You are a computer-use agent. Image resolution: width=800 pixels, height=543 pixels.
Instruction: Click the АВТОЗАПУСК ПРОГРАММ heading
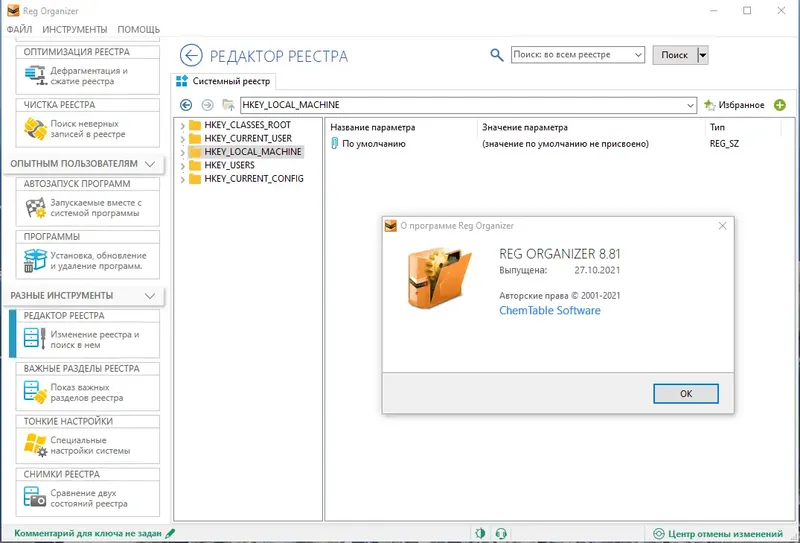77,184
